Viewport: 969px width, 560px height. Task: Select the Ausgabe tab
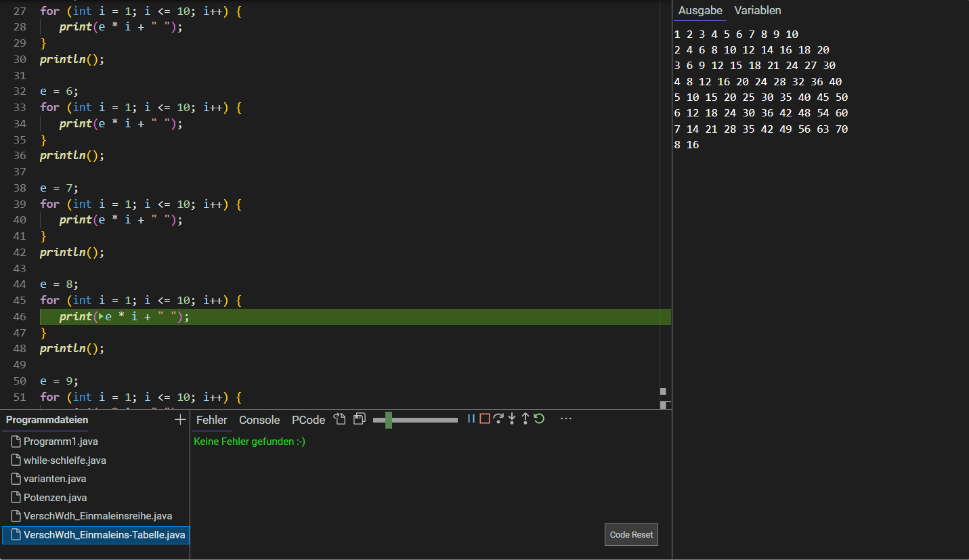700,11
